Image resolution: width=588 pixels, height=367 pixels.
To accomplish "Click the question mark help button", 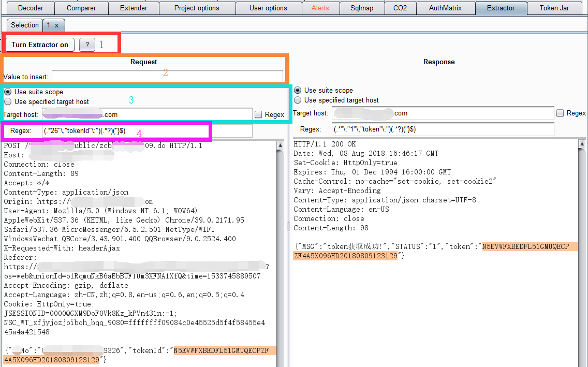I will [87, 45].
